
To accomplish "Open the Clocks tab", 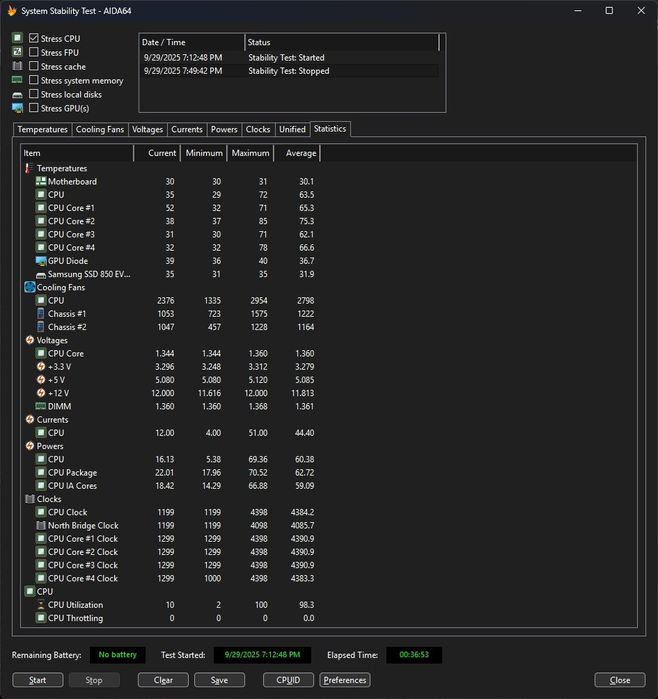I will pos(258,129).
